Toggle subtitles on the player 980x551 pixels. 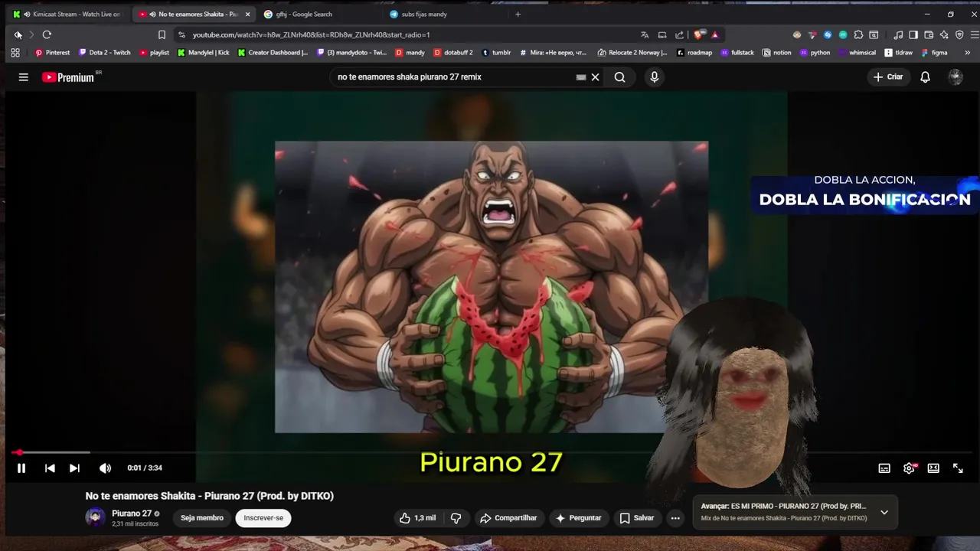coord(884,468)
